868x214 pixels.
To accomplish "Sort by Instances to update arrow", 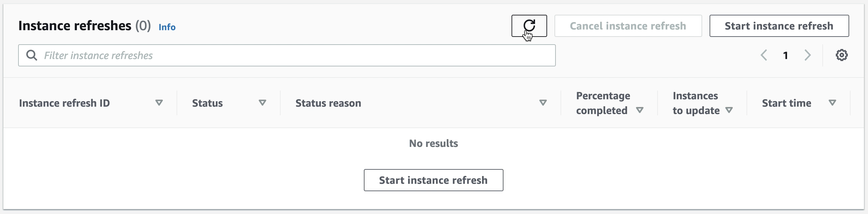I will pyautogui.click(x=729, y=110).
